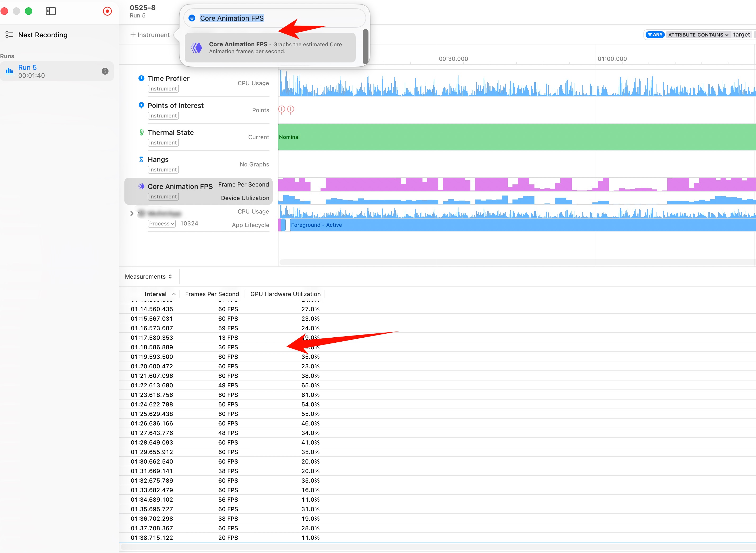Click the 56 FPS cell
This screenshot has width=756, height=553.
click(228, 500)
